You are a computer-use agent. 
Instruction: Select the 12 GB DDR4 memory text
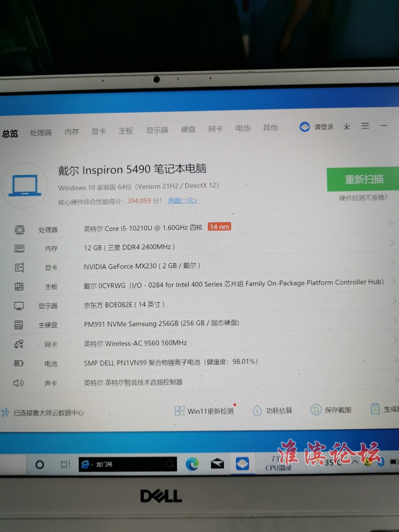pyautogui.click(x=129, y=247)
